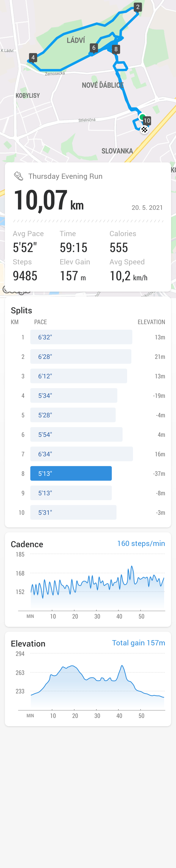Tap kilometer 2 map marker
This screenshot has height=868, width=176.
tap(138, 7)
